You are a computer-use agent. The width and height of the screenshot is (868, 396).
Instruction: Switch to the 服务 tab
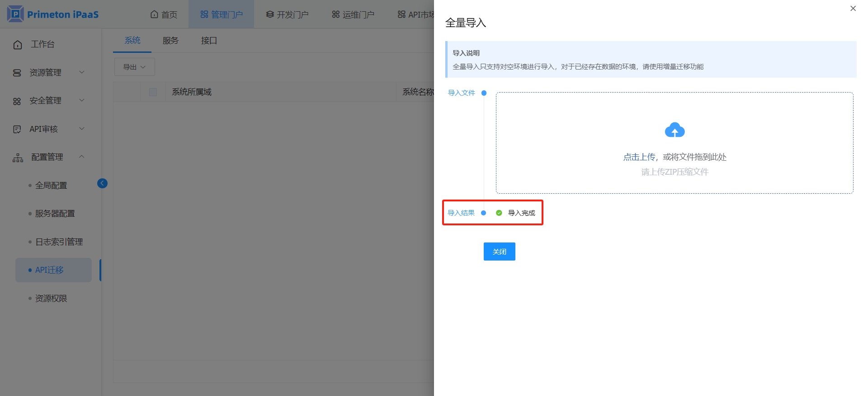170,41
